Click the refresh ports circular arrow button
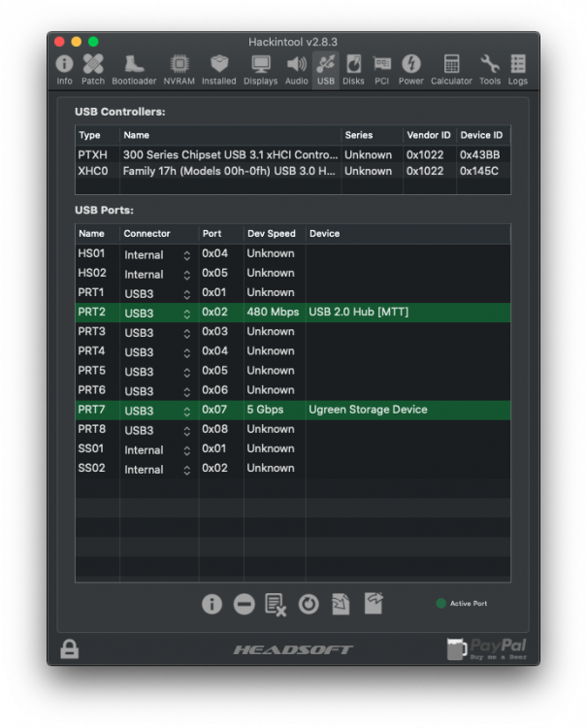The height and width of the screenshot is (728, 587). tap(309, 604)
